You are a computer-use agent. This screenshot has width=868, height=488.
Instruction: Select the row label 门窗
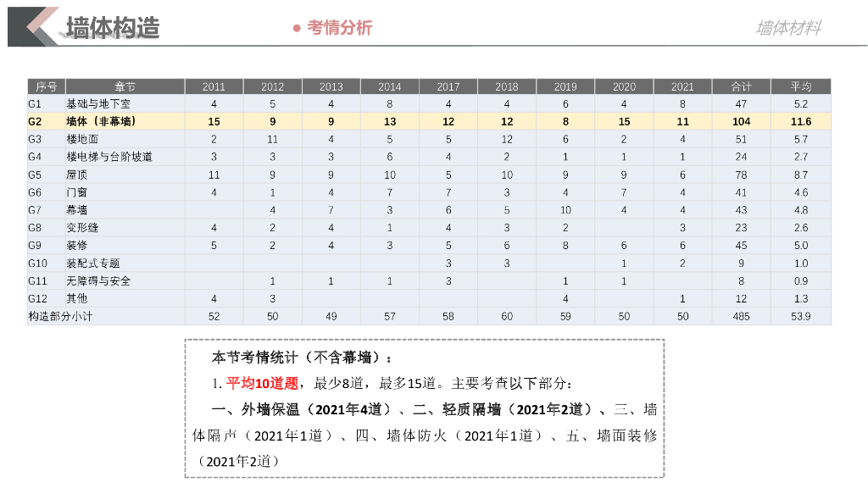(x=77, y=192)
